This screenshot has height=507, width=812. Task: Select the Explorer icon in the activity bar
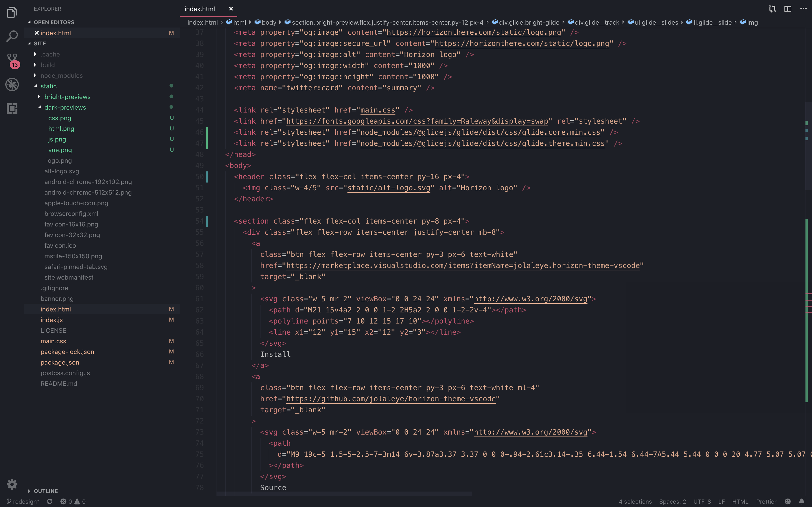click(12, 12)
